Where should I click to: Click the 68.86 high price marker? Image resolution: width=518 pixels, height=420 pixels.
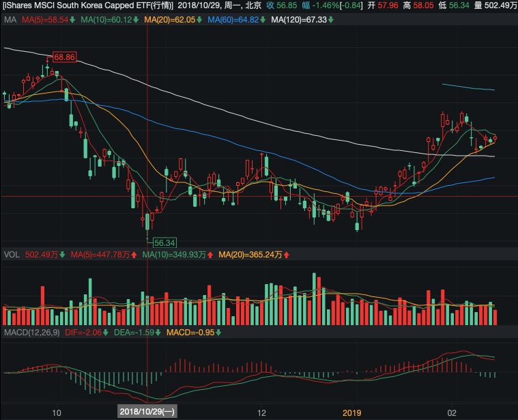(x=64, y=57)
